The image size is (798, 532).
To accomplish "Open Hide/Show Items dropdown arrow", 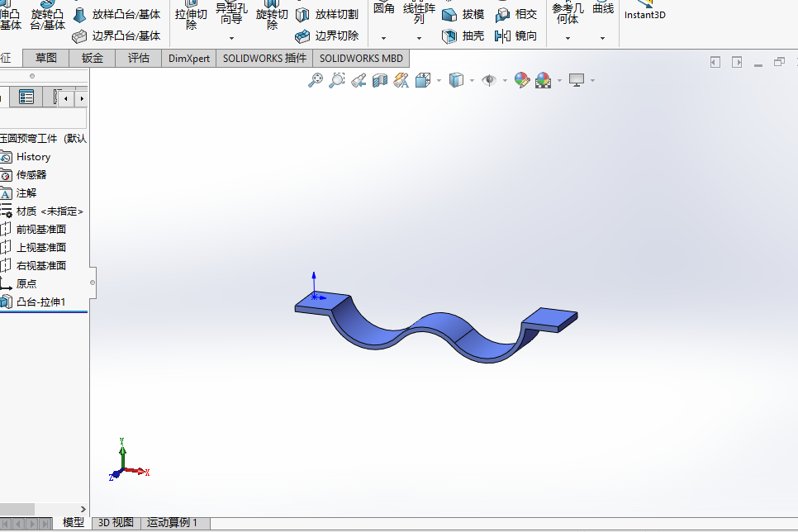I will click(x=505, y=80).
